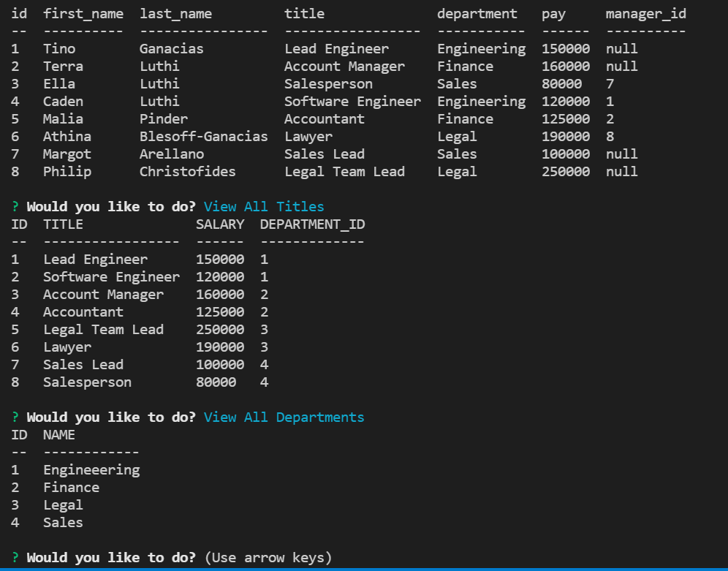728x571 pixels.
Task: Click the 'Legal Team Lead' title entry
Action: click(x=103, y=329)
